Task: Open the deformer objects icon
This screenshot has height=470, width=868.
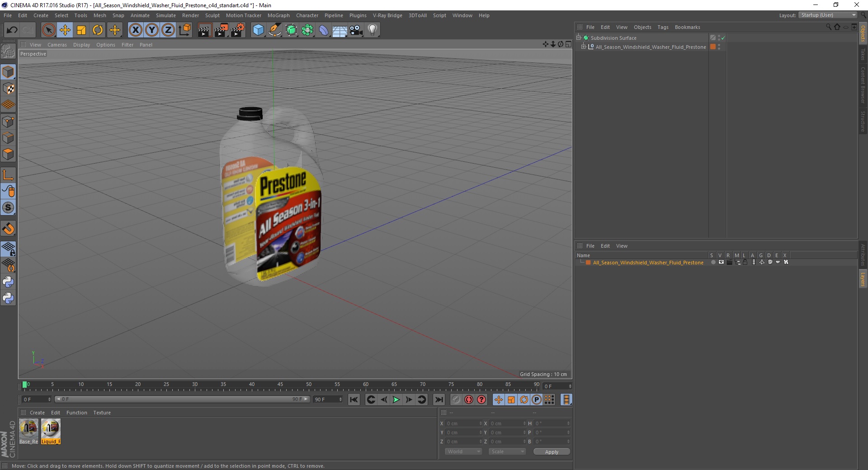Action: click(x=324, y=30)
